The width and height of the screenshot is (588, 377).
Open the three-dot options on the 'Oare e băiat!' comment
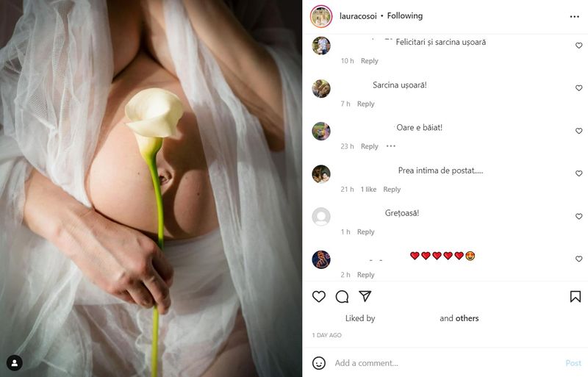point(391,146)
